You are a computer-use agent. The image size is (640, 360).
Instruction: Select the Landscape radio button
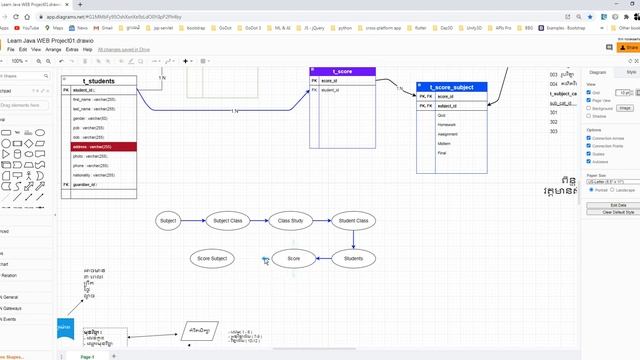click(612, 190)
